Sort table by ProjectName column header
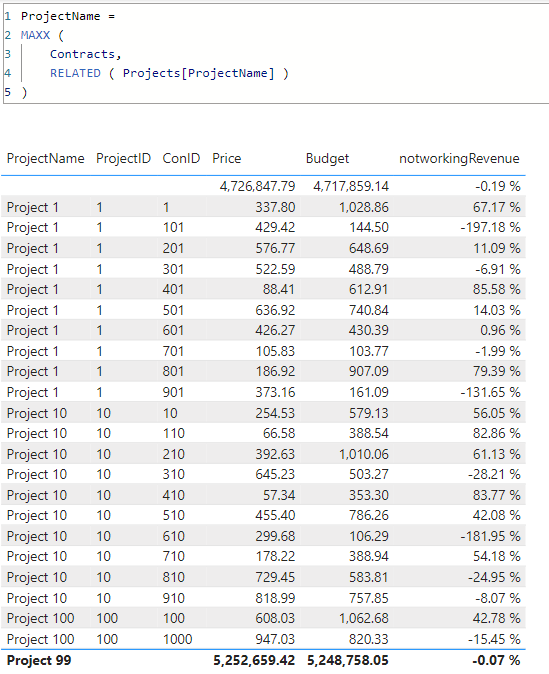The height and width of the screenshot is (674, 549). [46, 159]
